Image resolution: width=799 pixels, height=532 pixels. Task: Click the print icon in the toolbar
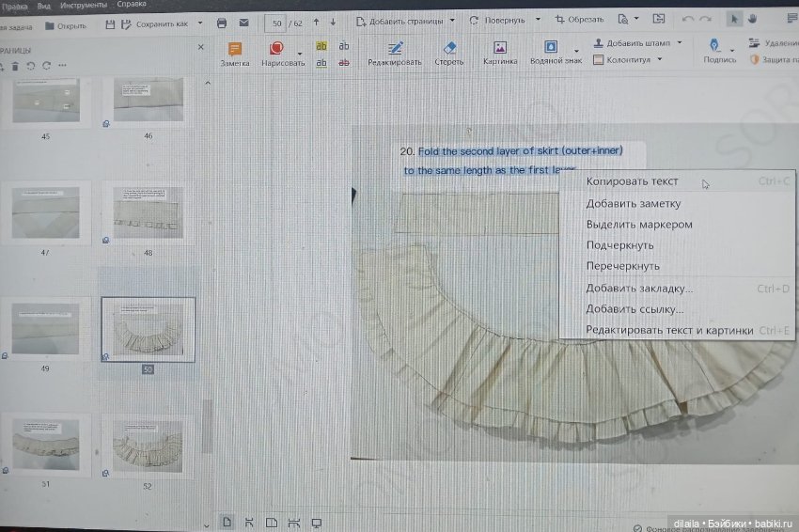point(222,21)
